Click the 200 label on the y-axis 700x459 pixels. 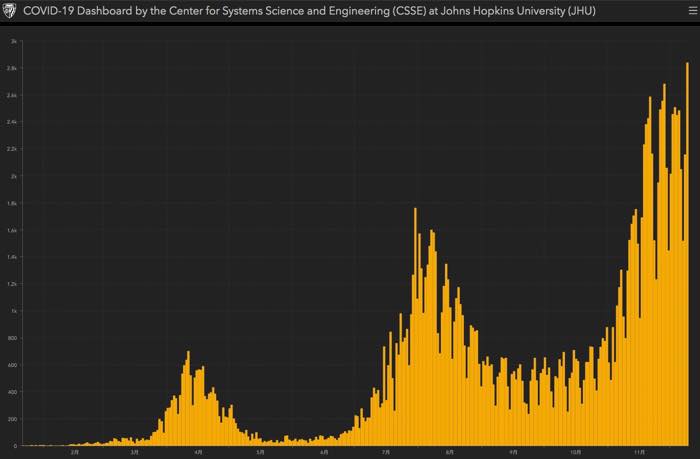[x=12, y=419]
